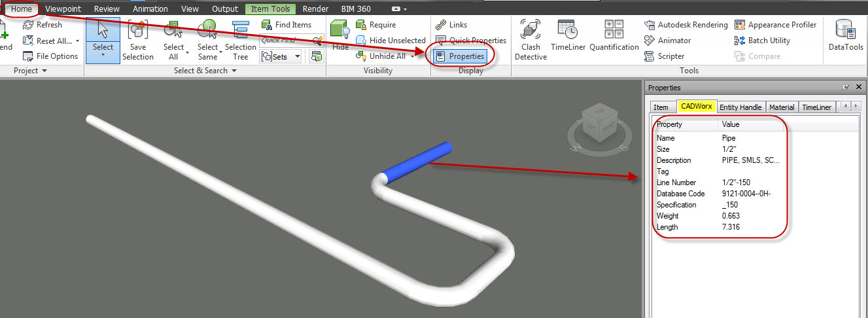868x318 pixels.
Task: Launch the TimeLiner tool
Action: pyautogui.click(x=568, y=39)
